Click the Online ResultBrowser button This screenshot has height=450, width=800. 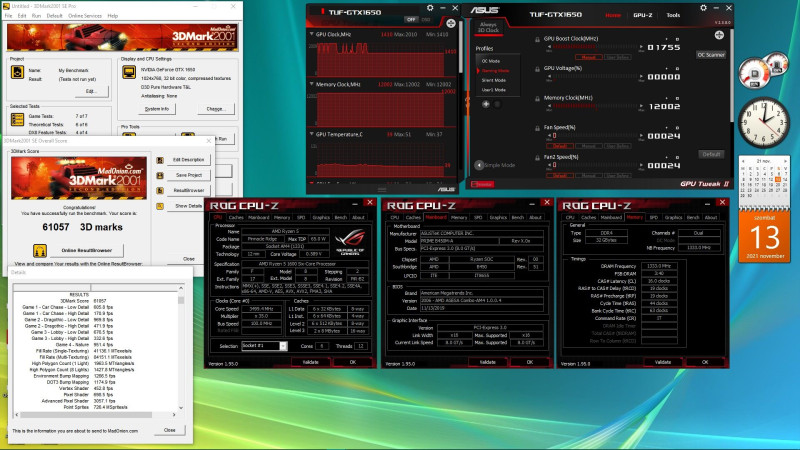point(86,251)
